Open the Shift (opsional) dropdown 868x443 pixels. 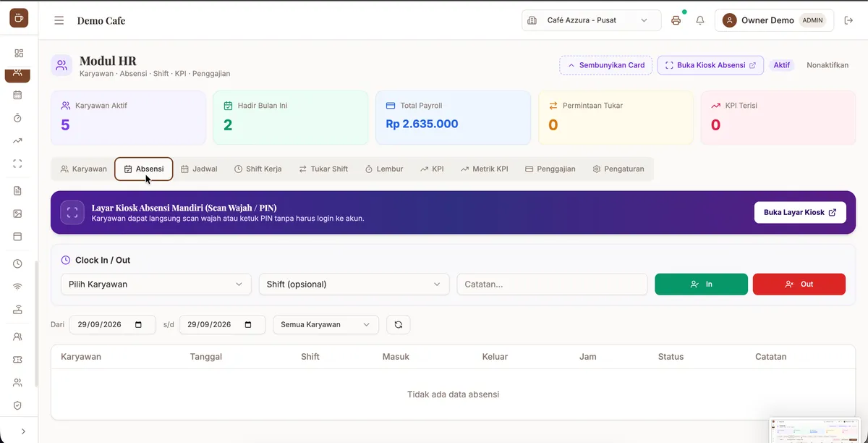point(354,284)
